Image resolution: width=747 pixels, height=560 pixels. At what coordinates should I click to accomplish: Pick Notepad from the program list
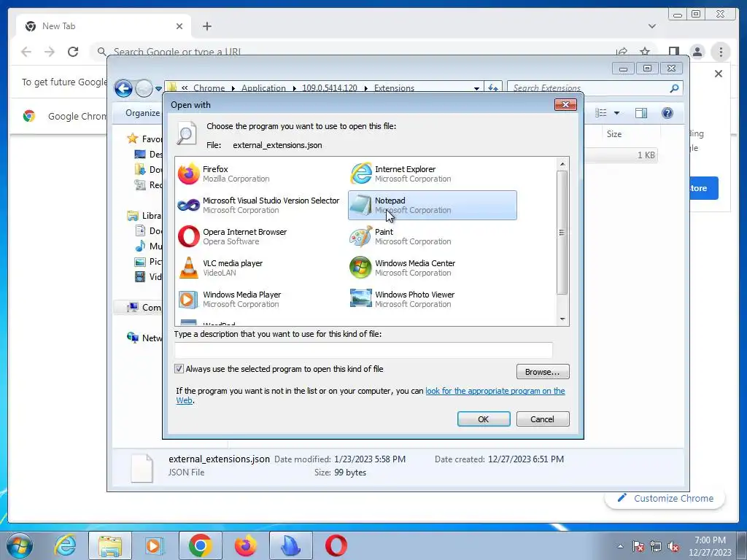coord(432,205)
